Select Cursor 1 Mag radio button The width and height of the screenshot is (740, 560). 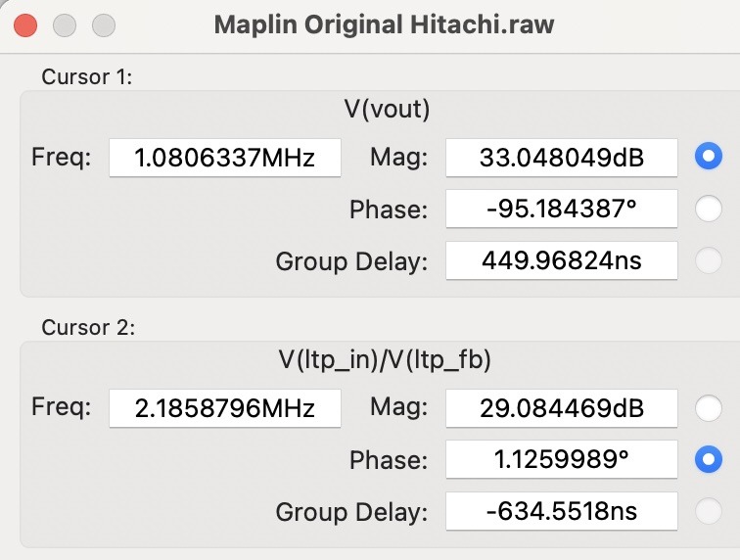pos(709,157)
